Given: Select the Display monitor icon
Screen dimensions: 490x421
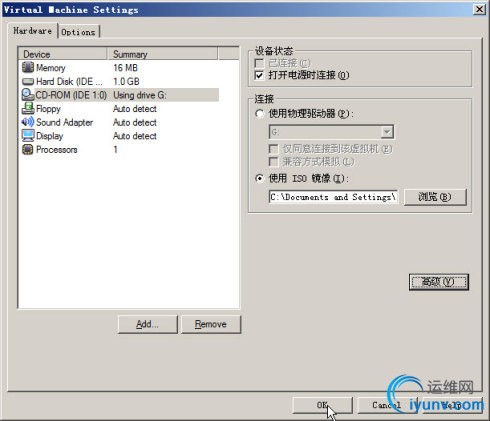Looking at the screenshot, I should 28,136.
